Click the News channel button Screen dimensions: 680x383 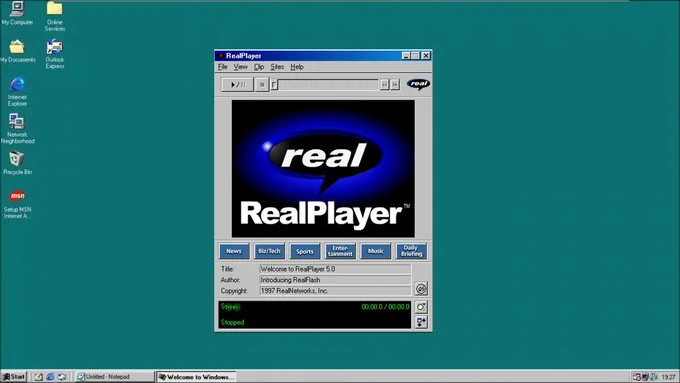coord(234,251)
